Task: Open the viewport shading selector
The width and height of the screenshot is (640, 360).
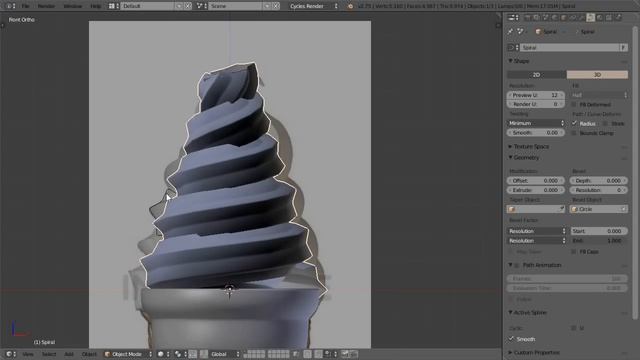Action: point(163,354)
